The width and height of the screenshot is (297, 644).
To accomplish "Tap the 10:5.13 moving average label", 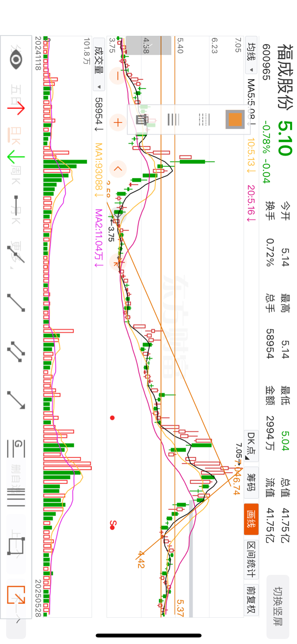I will (x=251, y=156).
